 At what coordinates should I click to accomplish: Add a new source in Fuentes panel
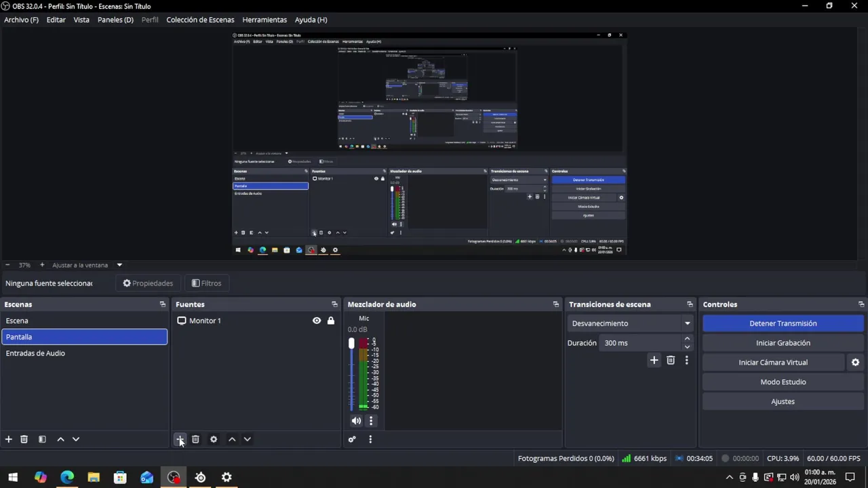coord(180,439)
